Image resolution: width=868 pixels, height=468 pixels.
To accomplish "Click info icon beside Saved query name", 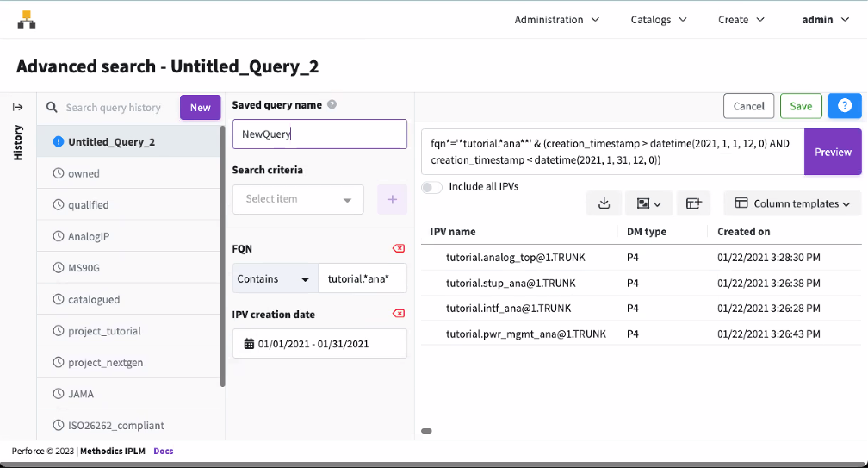I will tap(332, 105).
